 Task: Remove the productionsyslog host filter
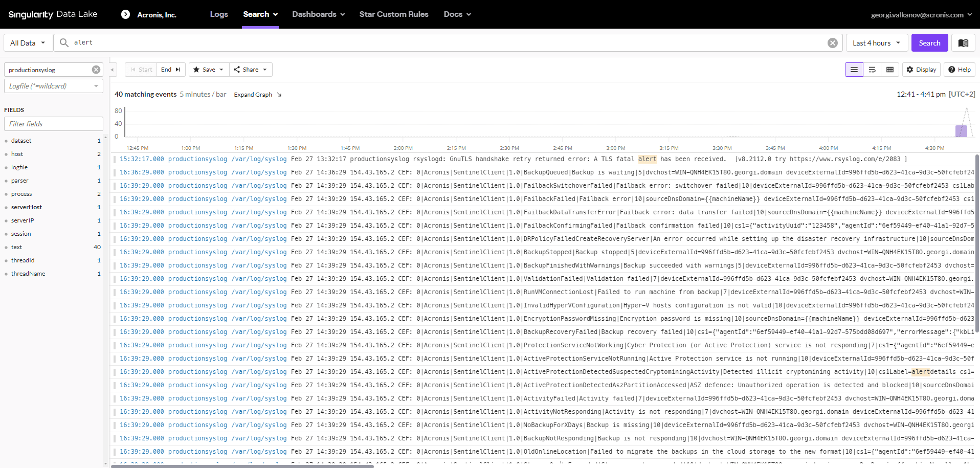(x=96, y=70)
